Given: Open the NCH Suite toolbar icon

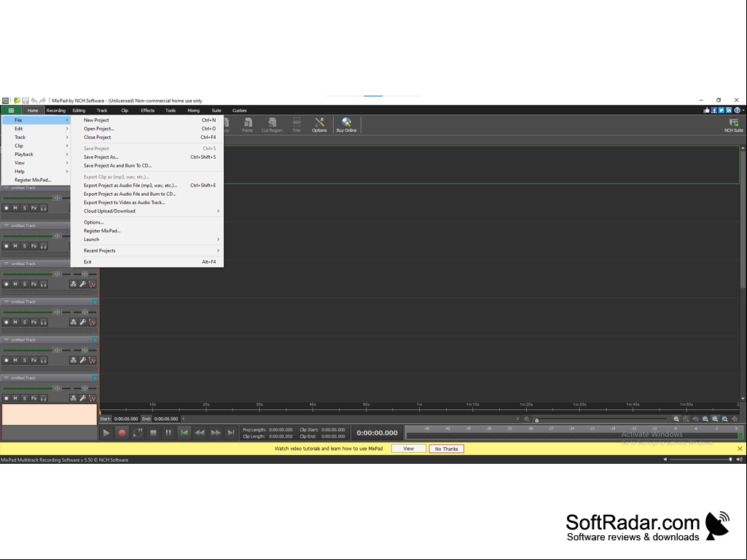Looking at the screenshot, I should [x=734, y=125].
